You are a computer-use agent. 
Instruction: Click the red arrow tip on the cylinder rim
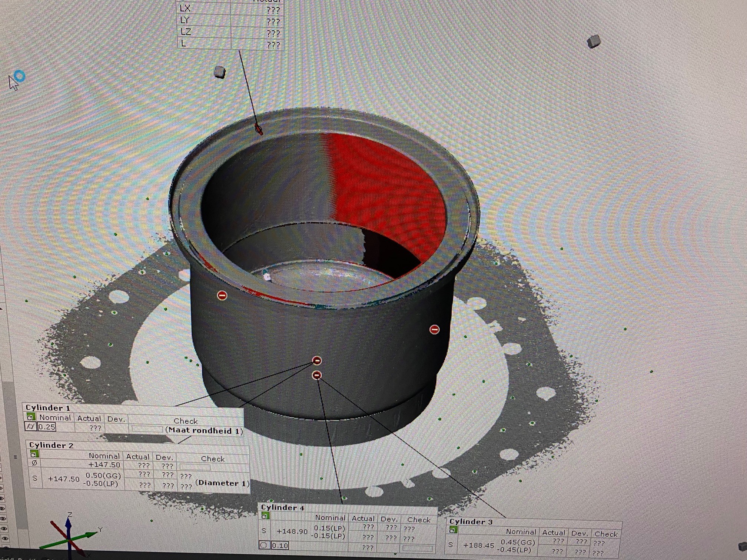tap(259, 130)
